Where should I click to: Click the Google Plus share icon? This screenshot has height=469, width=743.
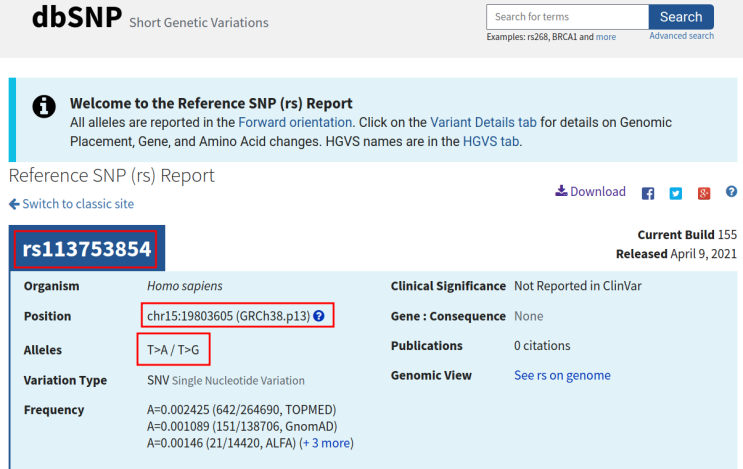pos(704,193)
